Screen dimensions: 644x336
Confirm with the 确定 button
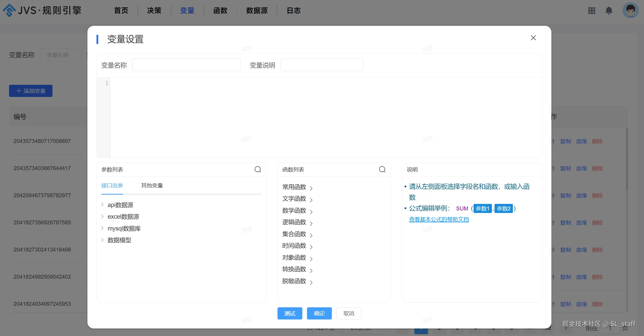coord(319,313)
